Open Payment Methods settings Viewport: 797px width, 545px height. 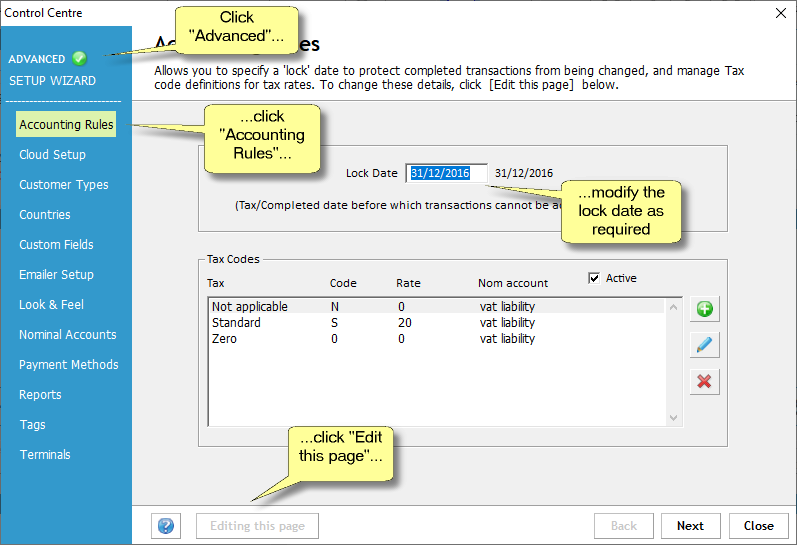[68, 365]
